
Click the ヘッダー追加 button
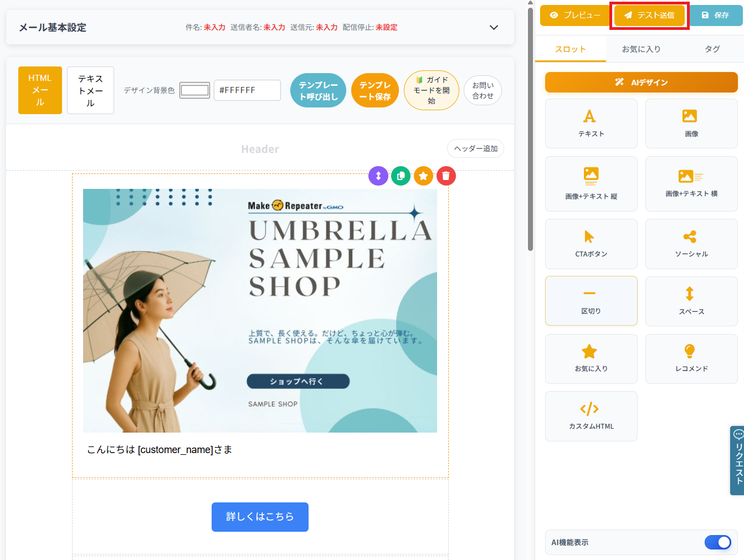(475, 148)
